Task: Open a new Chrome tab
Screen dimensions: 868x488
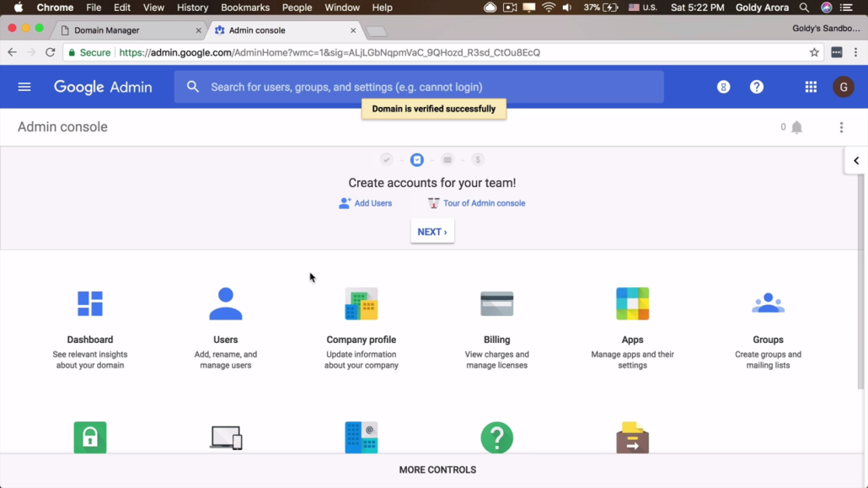Action: [377, 31]
